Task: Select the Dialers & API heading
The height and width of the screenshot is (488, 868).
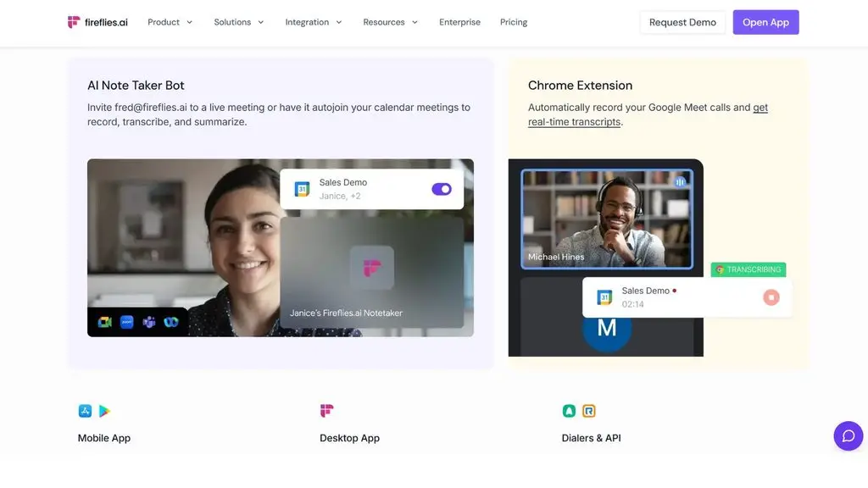Action: (x=591, y=438)
